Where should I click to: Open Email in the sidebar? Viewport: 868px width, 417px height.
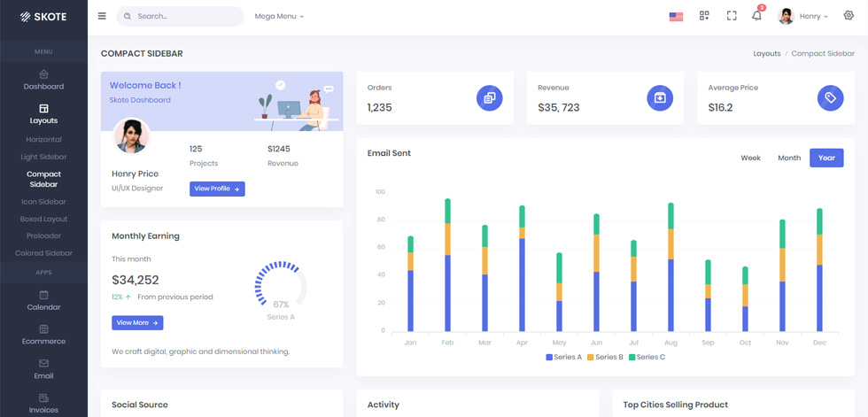[x=43, y=369]
